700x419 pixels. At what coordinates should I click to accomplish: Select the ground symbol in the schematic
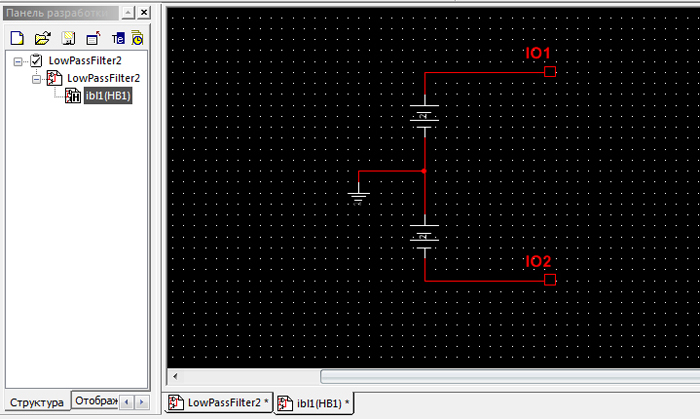coord(358,194)
